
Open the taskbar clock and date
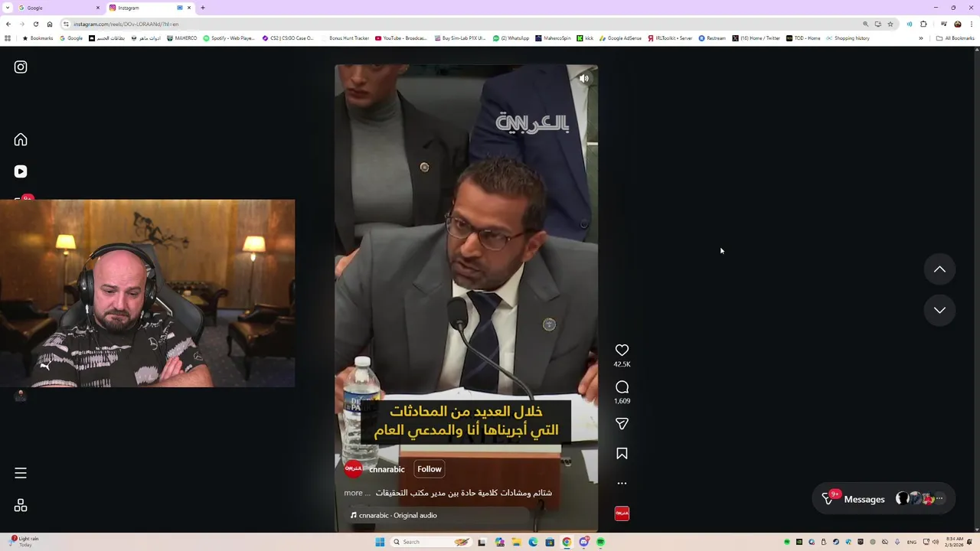point(954,542)
